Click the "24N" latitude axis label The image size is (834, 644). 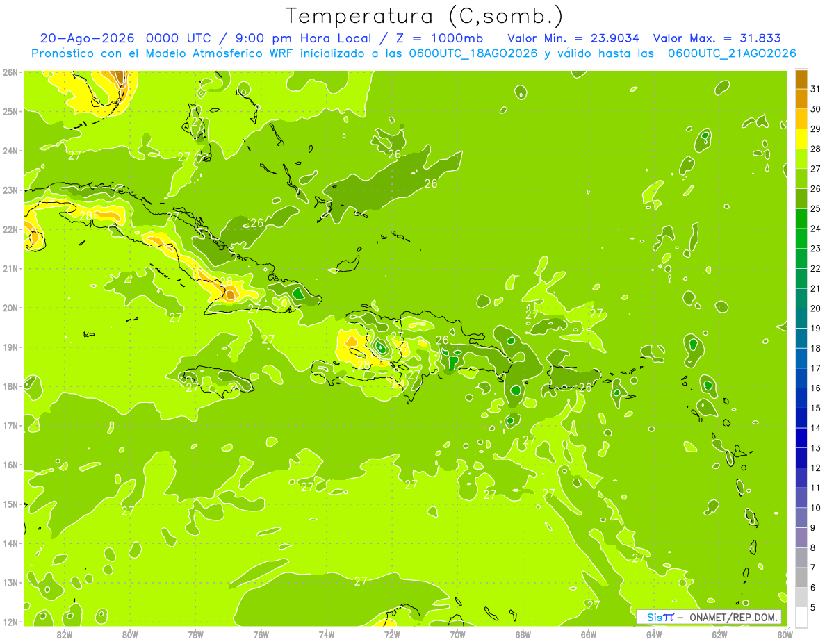pos(10,151)
